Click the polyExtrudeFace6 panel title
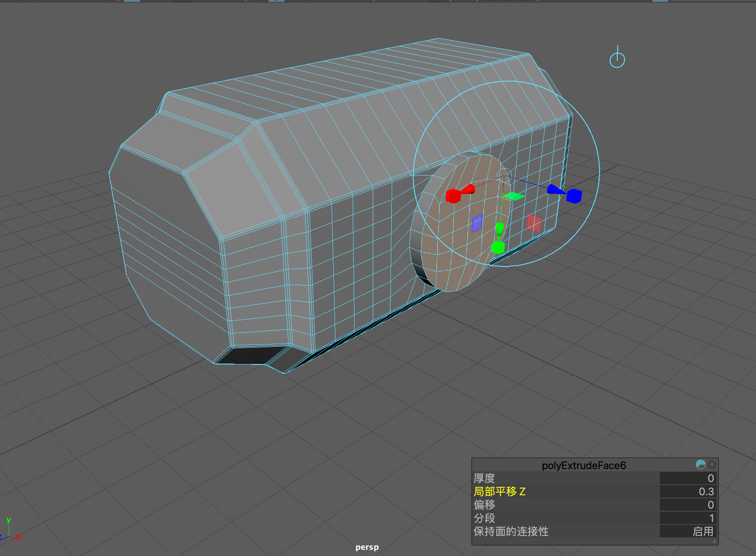This screenshot has height=556, width=756. coord(584,465)
